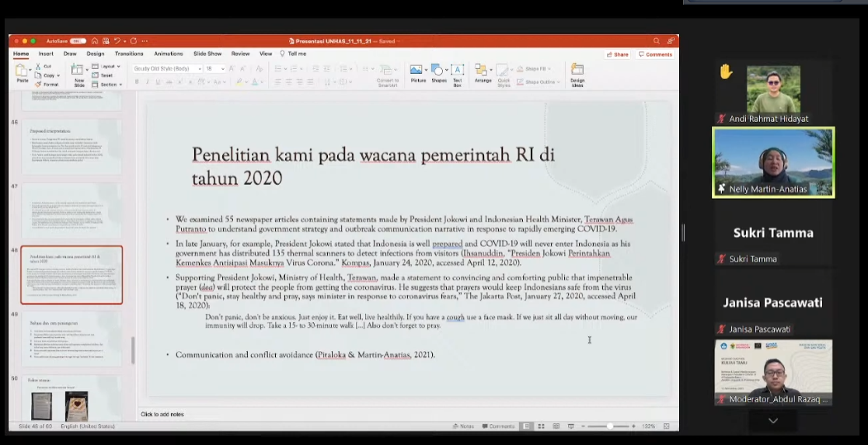Toggle the AutoSave switch

(78, 41)
